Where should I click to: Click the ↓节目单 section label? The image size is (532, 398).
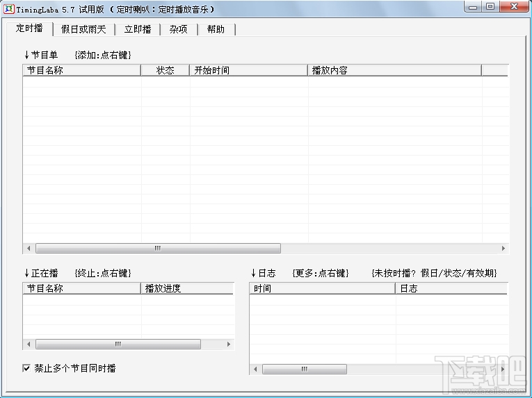(41, 55)
